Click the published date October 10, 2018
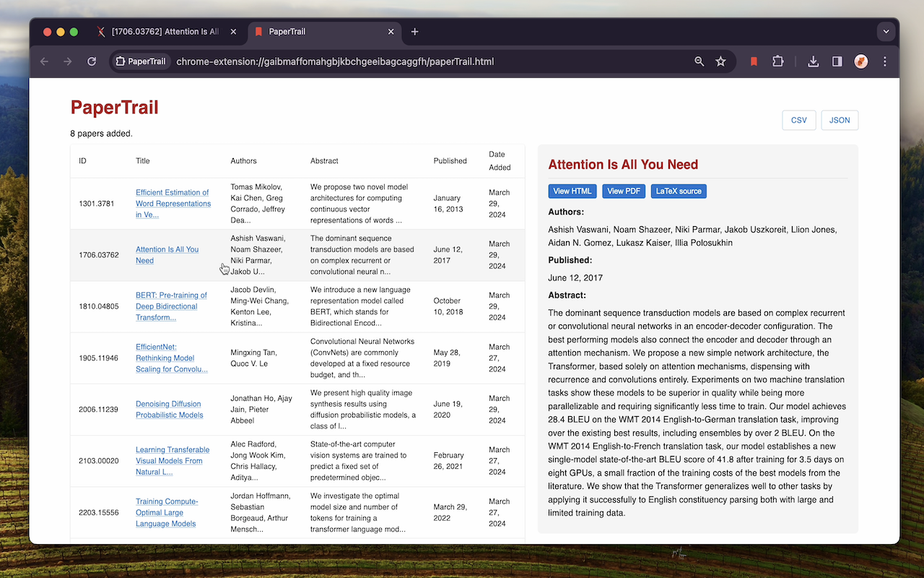Image resolution: width=924 pixels, height=578 pixels. pos(448,306)
